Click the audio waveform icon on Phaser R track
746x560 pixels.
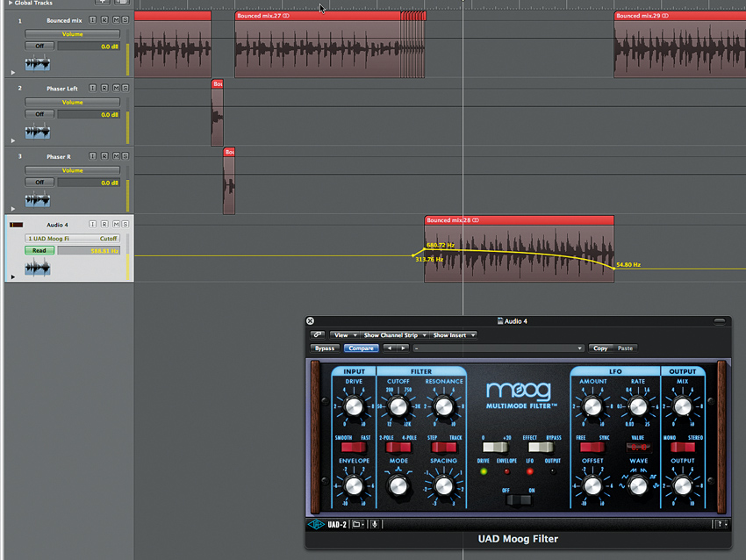coord(38,199)
